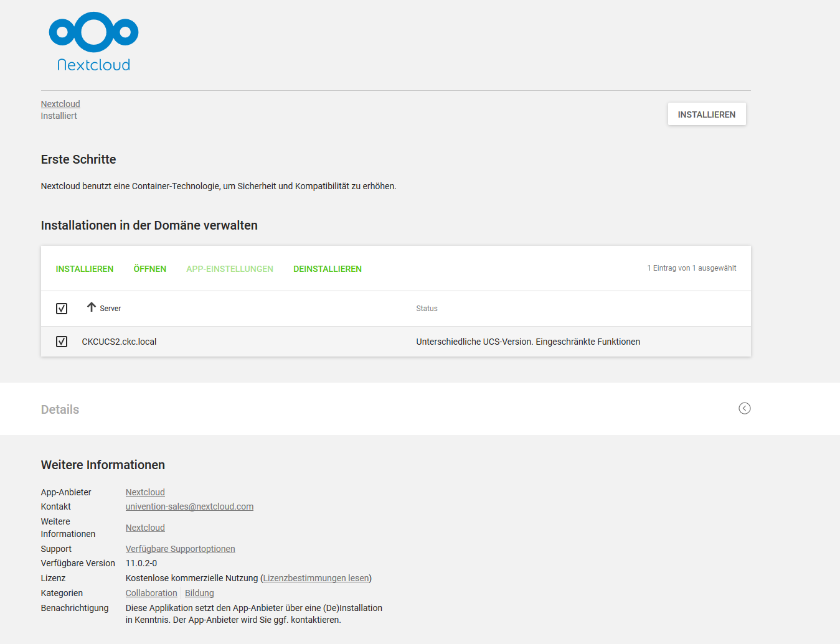
Task: Uncheck the CKCUCS2.ckc.local row checkbox
Action: (62, 342)
